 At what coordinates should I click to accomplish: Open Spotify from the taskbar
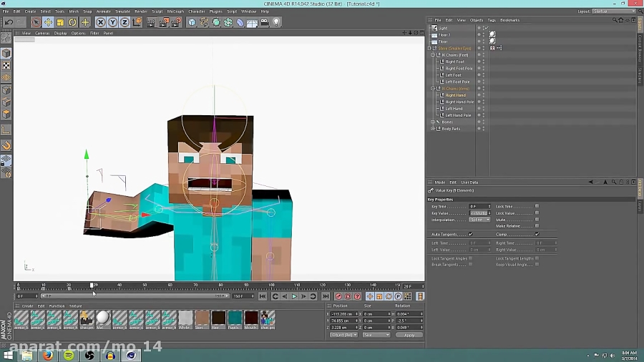point(69,355)
